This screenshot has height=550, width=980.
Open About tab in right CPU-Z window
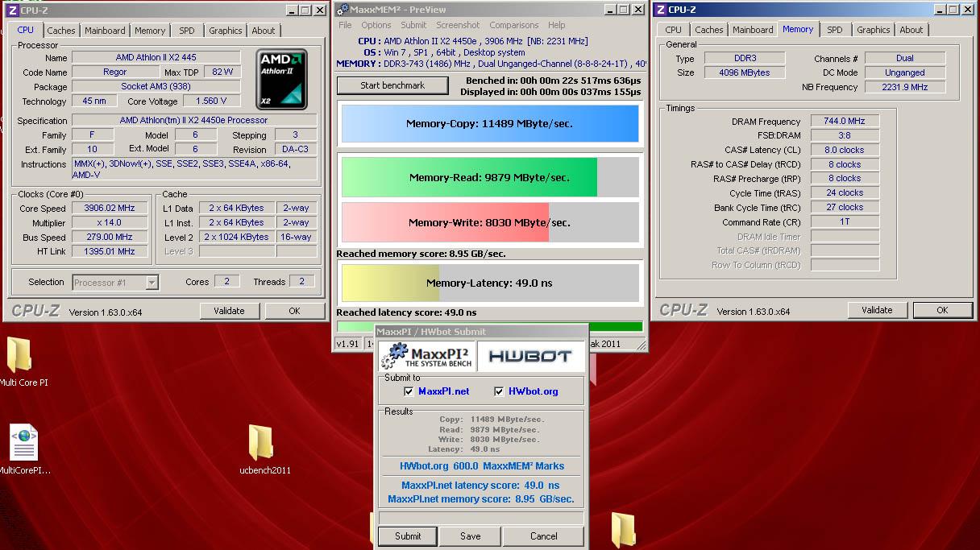[x=911, y=30]
